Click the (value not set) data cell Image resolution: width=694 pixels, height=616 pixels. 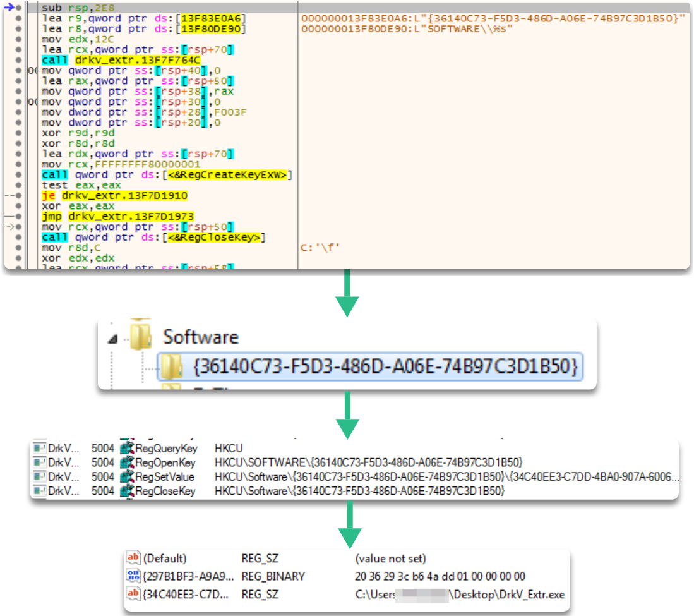point(390,558)
